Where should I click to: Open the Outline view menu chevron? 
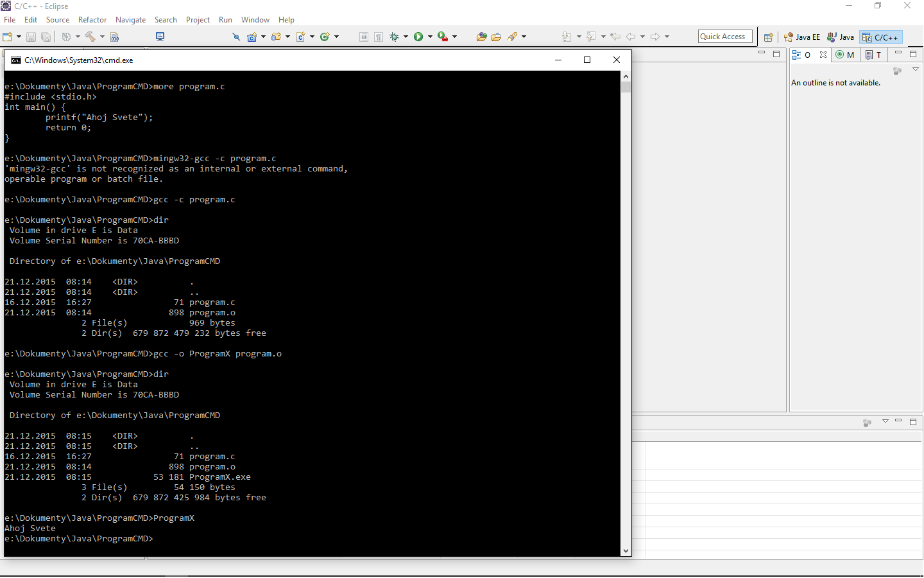point(916,68)
